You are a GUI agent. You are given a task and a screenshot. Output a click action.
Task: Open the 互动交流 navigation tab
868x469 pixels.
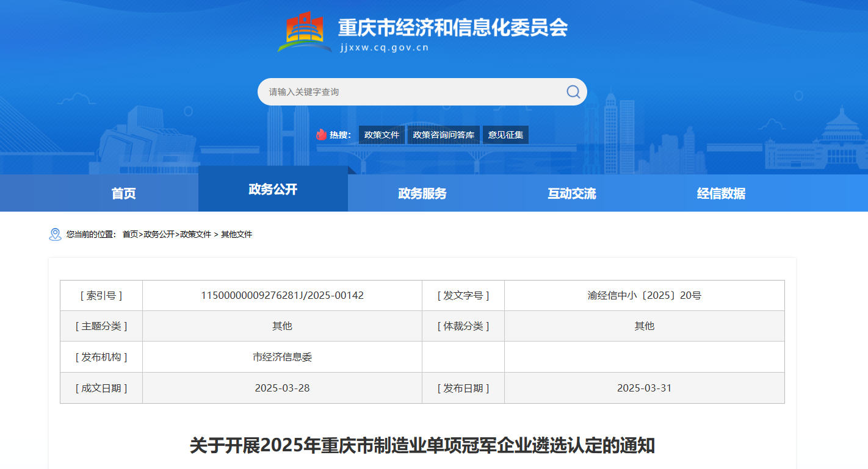tap(572, 193)
